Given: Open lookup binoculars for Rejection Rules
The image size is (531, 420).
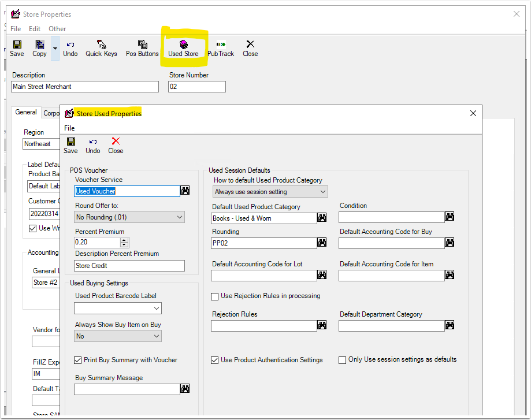Looking at the screenshot, I should point(322,325).
